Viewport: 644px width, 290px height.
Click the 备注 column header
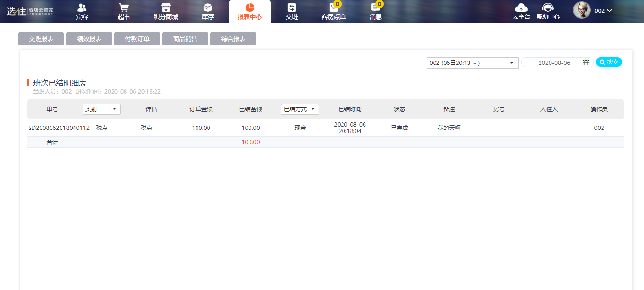449,109
